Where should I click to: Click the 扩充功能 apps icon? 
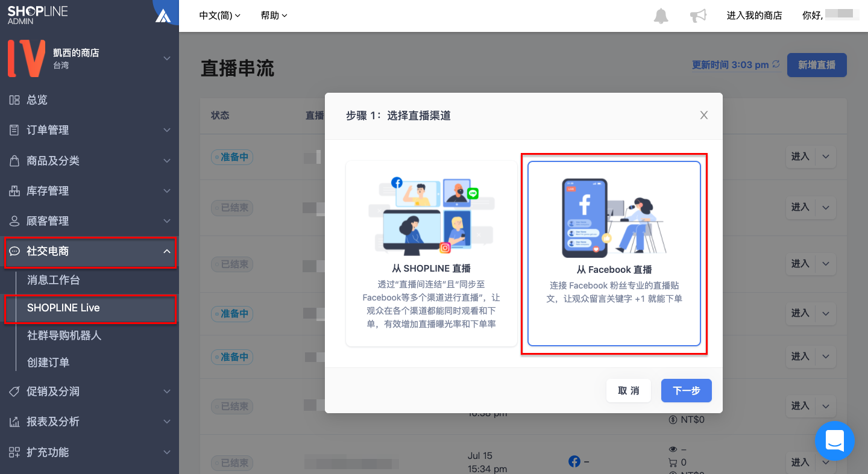click(14, 452)
